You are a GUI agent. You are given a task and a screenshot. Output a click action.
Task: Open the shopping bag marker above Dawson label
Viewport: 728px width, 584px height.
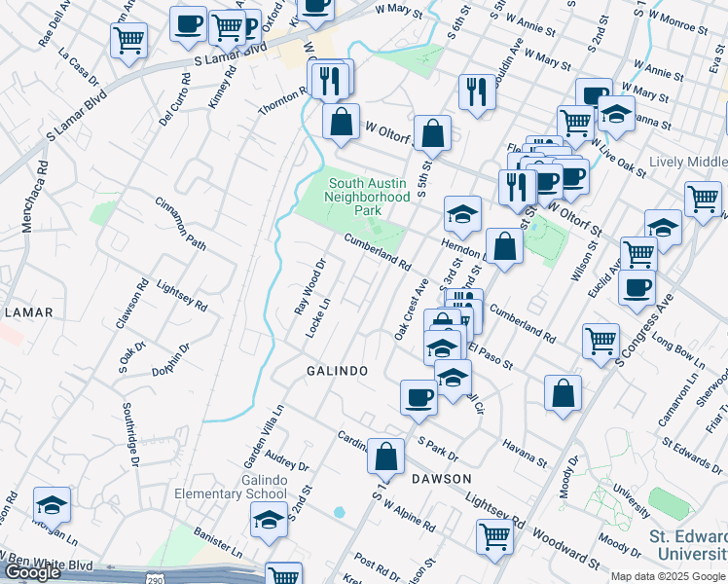pyautogui.click(x=386, y=456)
